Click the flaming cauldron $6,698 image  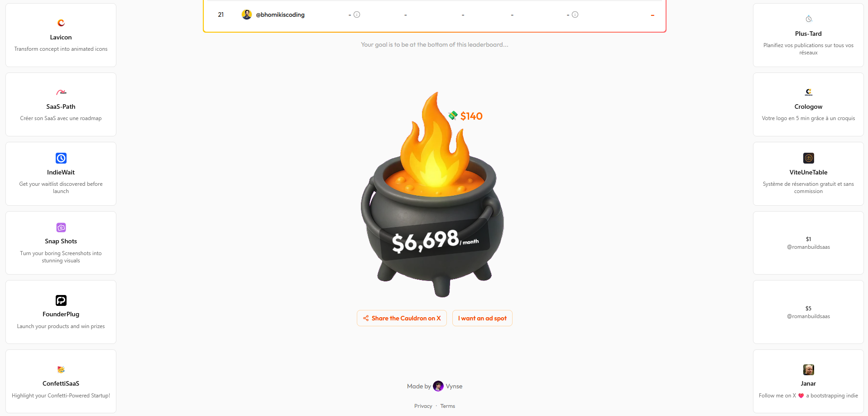tap(432, 195)
